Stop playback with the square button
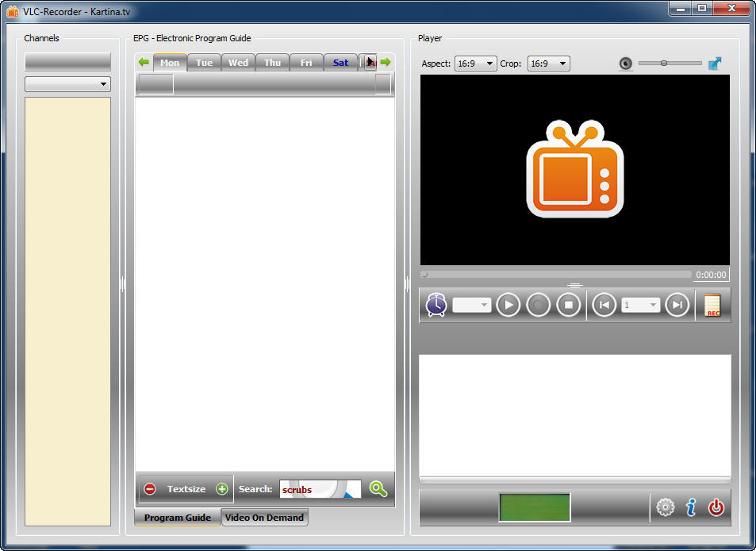The width and height of the screenshot is (756, 551). tap(568, 305)
